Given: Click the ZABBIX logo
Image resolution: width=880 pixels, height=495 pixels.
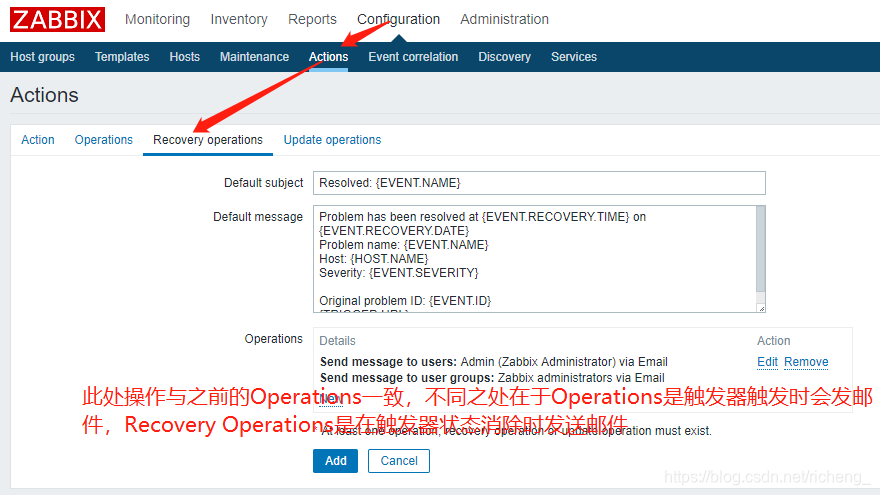Looking at the screenshot, I should point(57,20).
